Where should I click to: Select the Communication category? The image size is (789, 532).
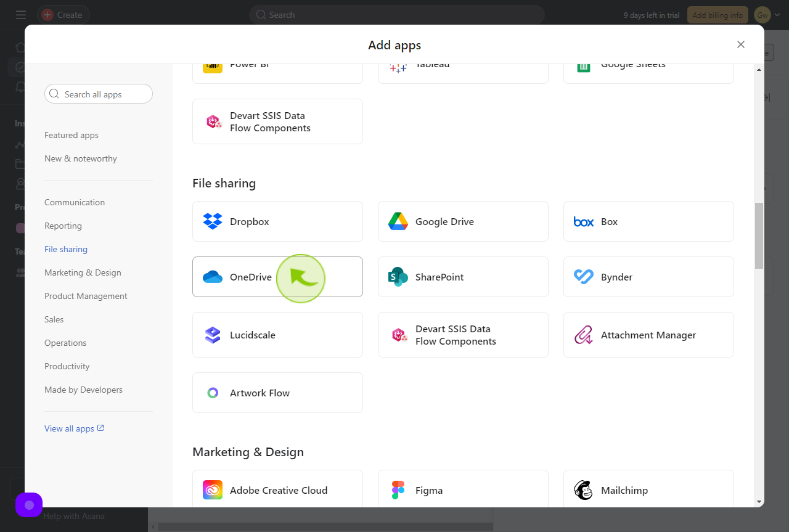(x=75, y=202)
